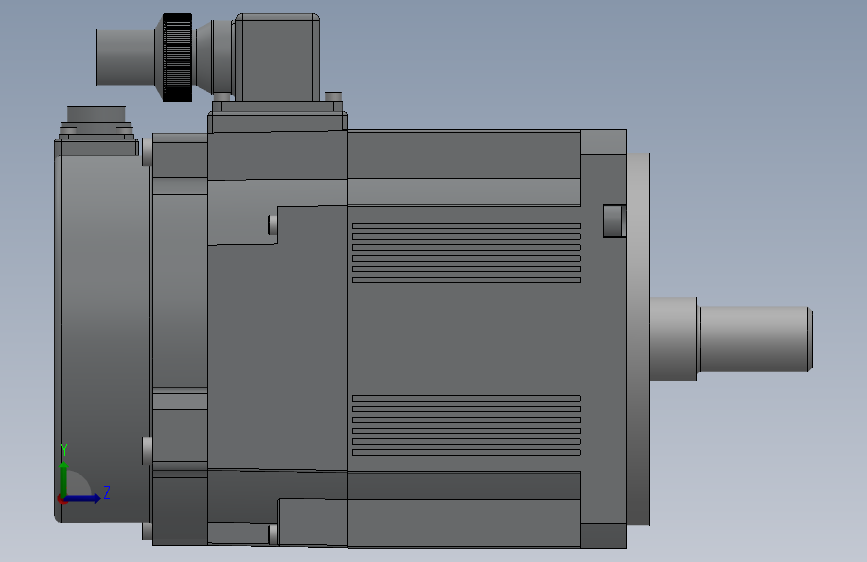Click the Y label of the triad
The image size is (867, 562).
[x=64, y=450]
